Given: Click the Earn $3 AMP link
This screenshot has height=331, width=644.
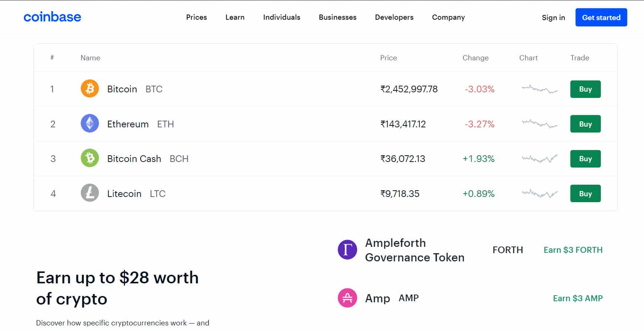Looking at the screenshot, I should pos(577,298).
